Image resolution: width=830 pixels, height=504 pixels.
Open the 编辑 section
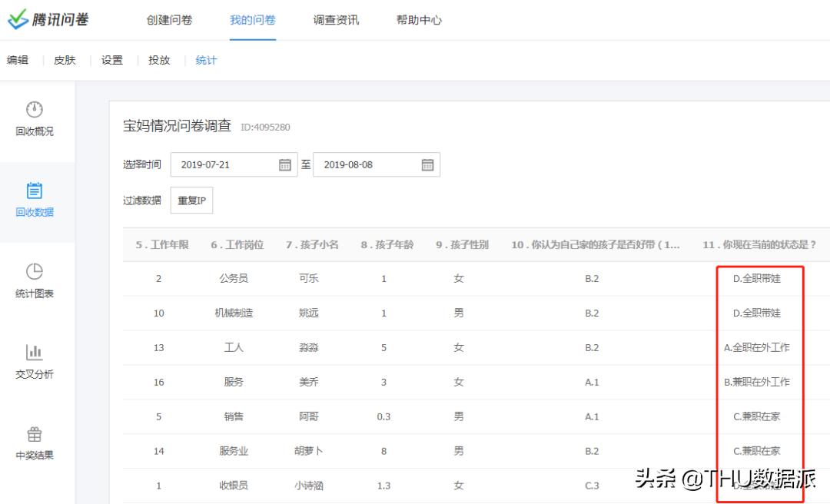pos(18,59)
